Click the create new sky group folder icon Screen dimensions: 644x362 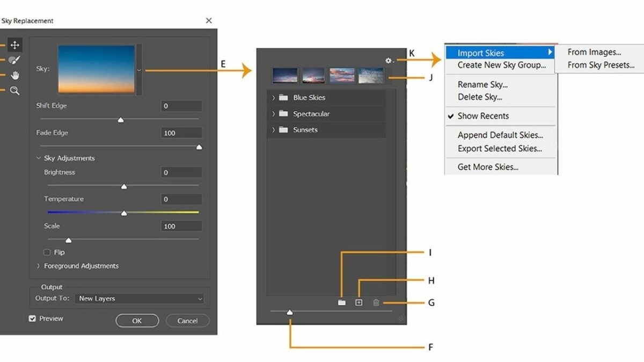pos(341,302)
